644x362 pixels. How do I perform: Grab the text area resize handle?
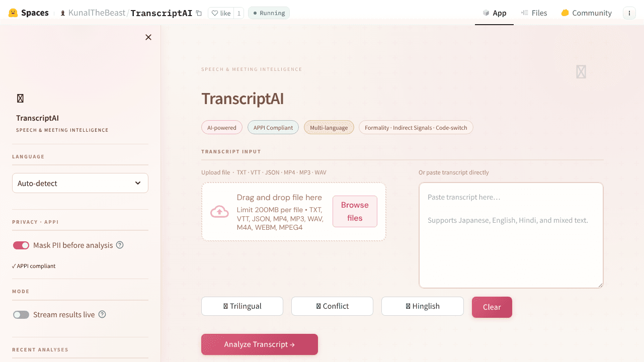pos(600,285)
